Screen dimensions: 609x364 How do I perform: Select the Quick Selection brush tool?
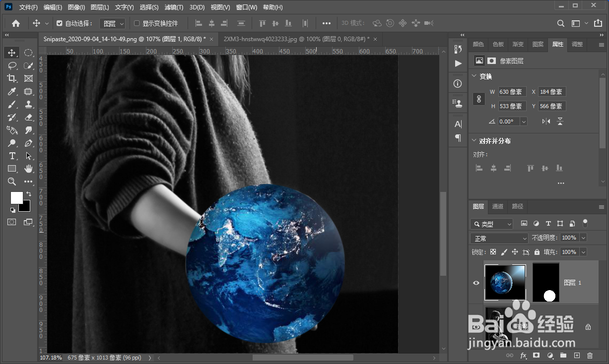(x=28, y=65)
